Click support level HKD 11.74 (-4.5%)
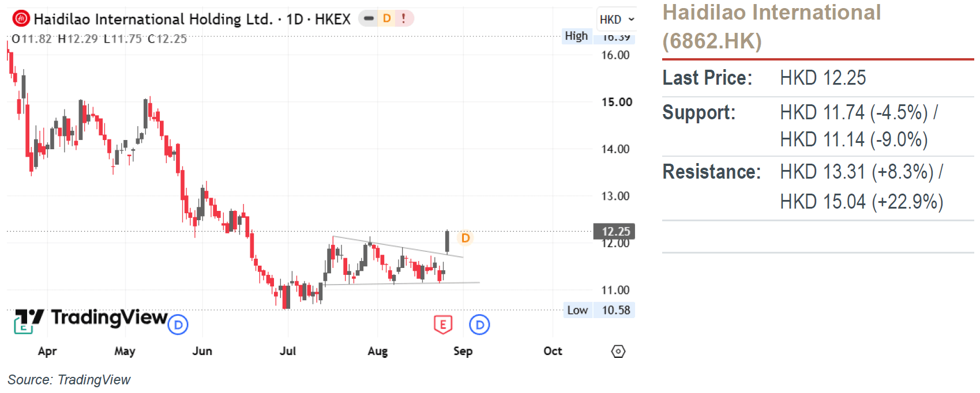This screenshot has height=393, width=980. pyautogui.click(x=859, y=112)
